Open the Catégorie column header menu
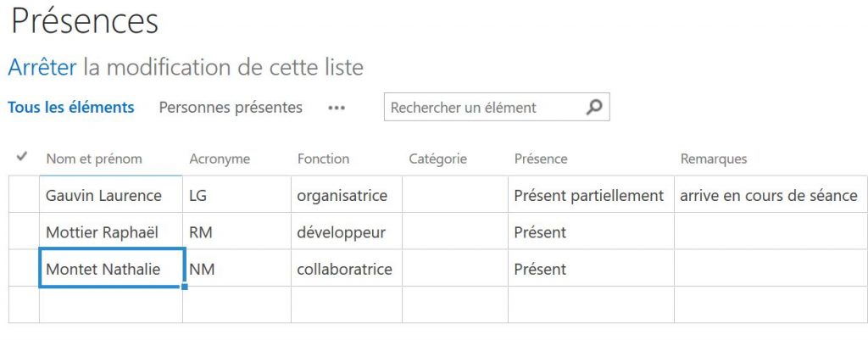This screenshot has height=340, width=868. coord(437,159)
